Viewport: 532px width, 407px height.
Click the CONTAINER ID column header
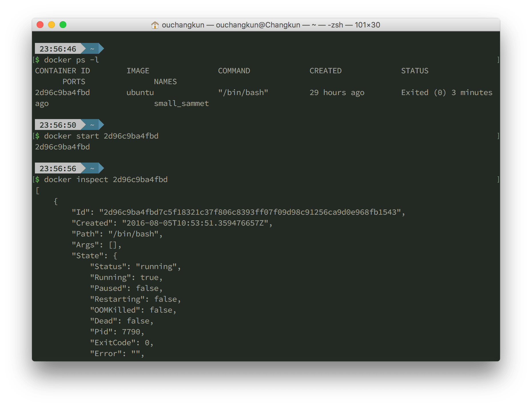coord(62,71)
